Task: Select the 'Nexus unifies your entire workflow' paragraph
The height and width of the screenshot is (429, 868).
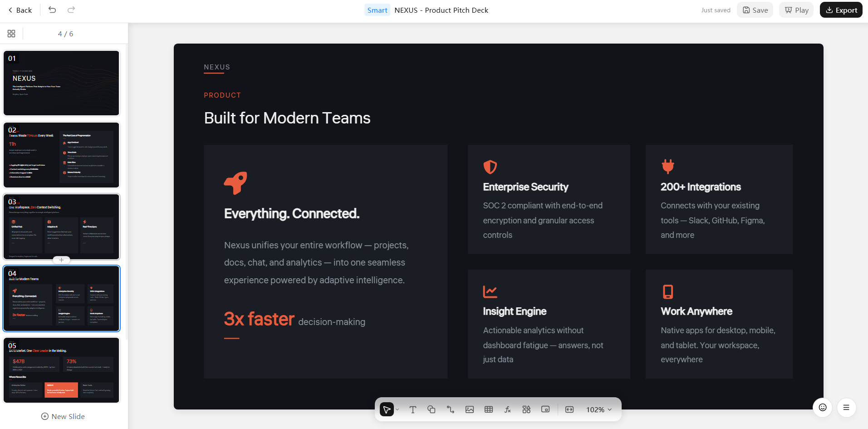Action: pos(316,262)
